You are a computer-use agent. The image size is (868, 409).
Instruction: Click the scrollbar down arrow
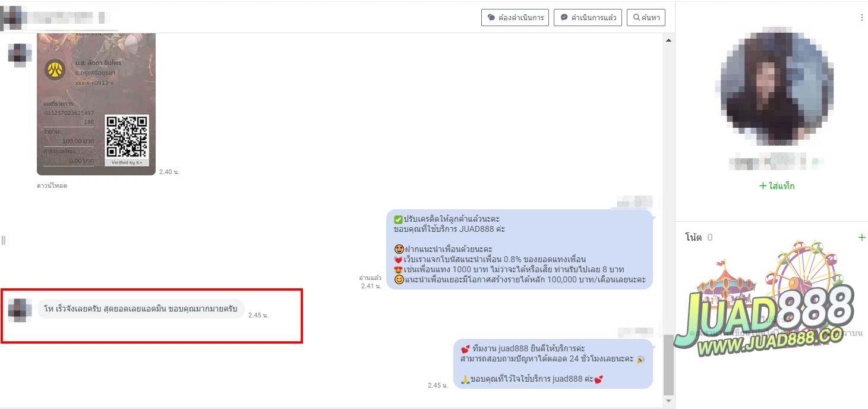coord(668,401)
